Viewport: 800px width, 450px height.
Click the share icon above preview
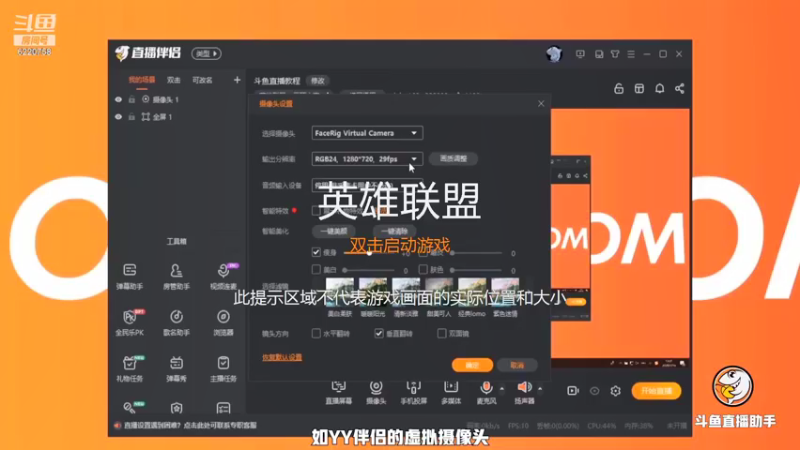click(679, 88)
